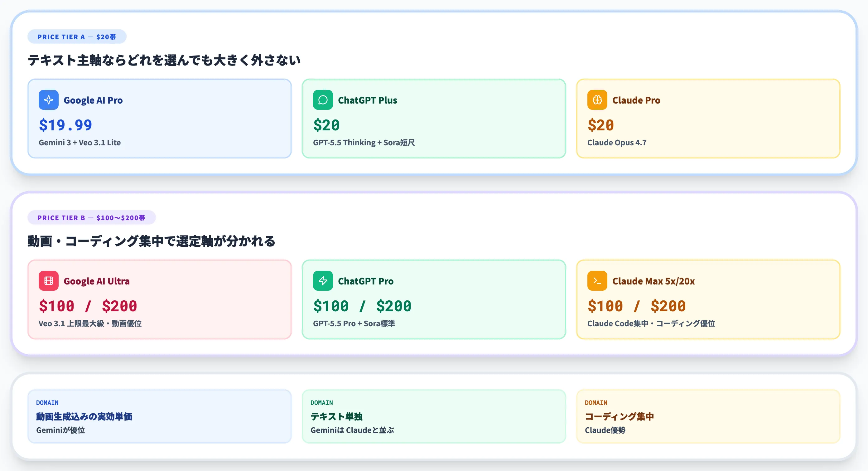Screen dimensions: 868x471
Task: Click the ChatGPT Plus title
Action: [367, 100]
